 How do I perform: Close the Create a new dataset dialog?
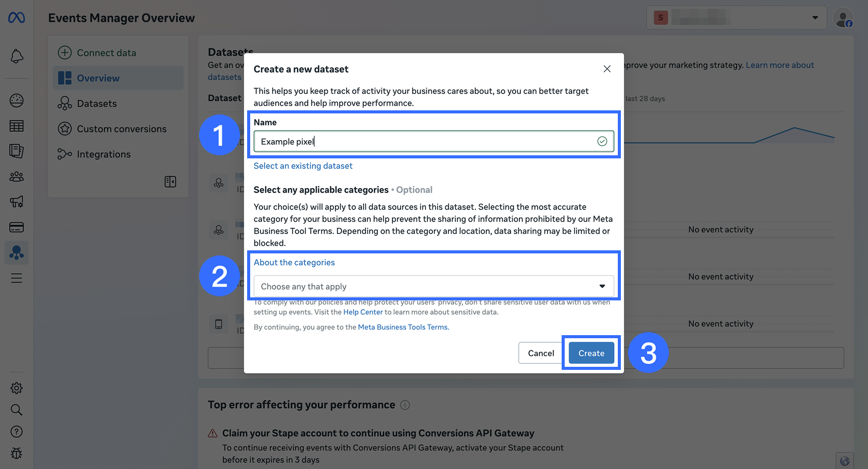[607, 69]
